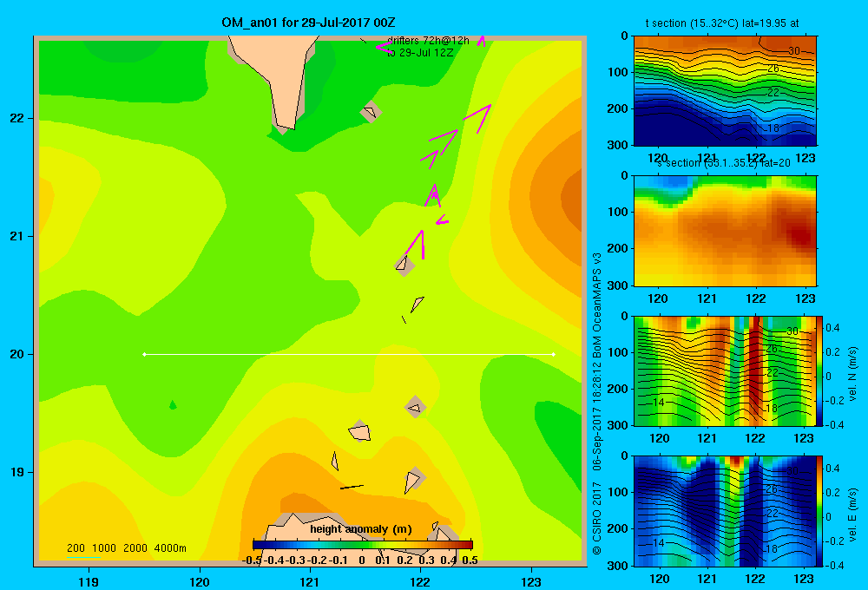The image size is (868, 590).
Task: Click latitude label 22 on main map axis
Action: tap(17, 118)
